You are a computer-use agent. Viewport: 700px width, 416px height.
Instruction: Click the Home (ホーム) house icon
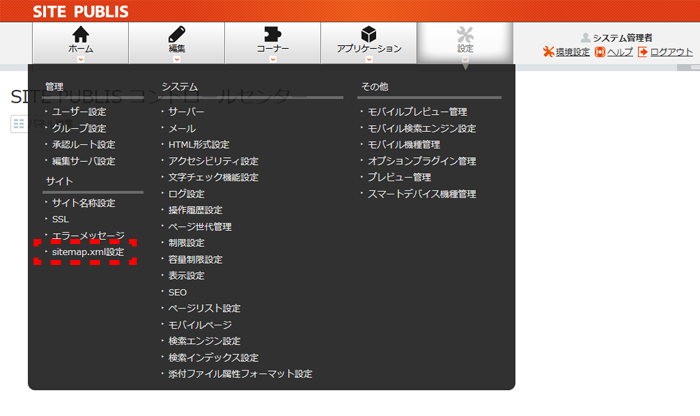coord(81,34)
